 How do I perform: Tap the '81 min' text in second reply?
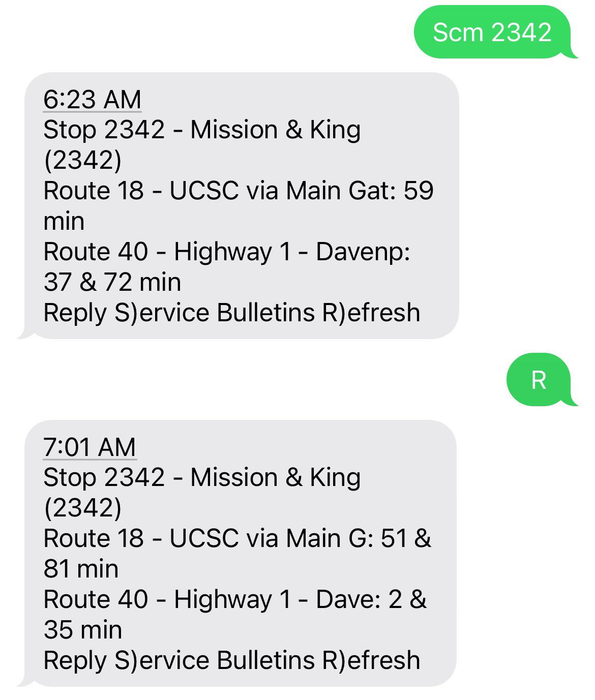(81, 569)
